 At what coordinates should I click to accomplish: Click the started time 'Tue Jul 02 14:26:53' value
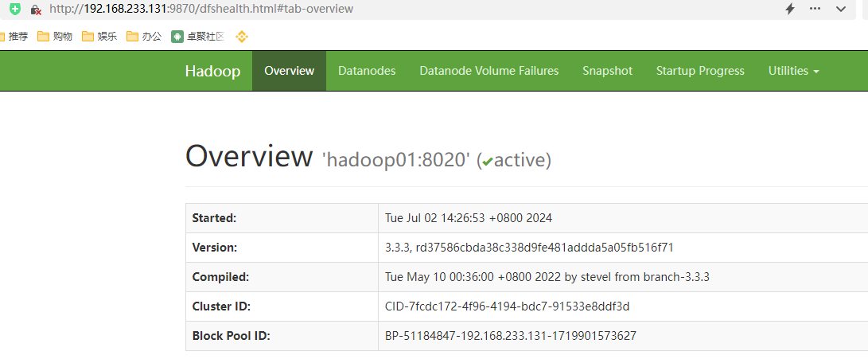[469, 218]
